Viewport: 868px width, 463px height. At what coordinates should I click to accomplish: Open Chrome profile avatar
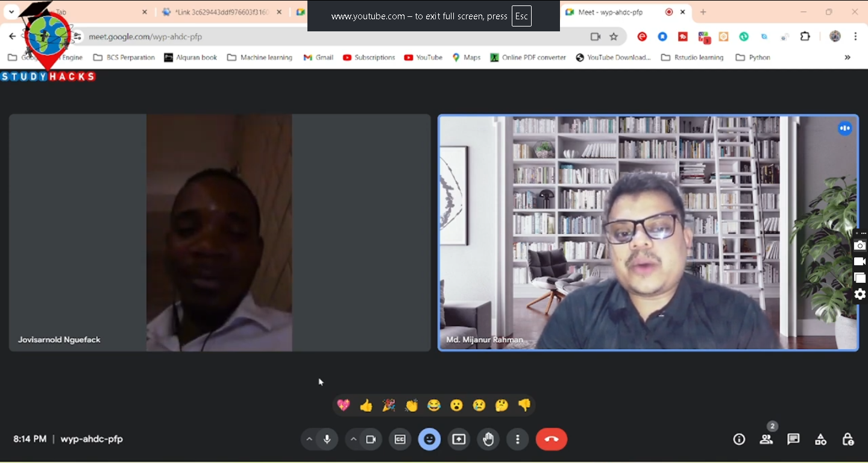tap(835, 37)
